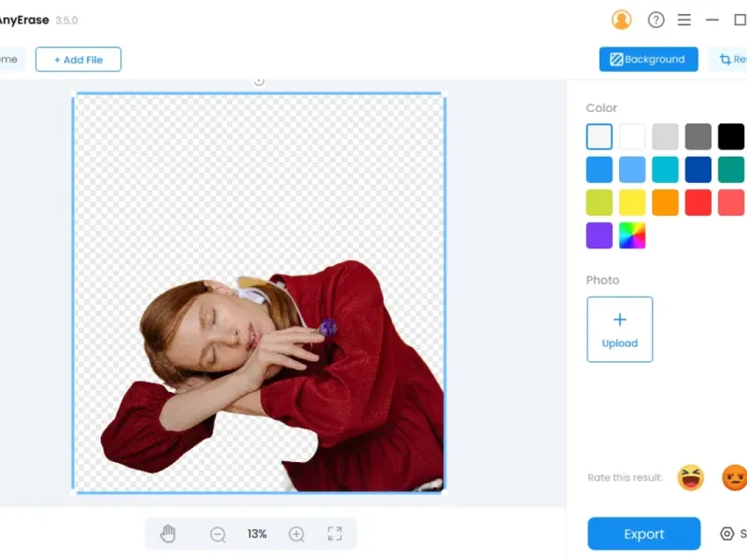The image size is (747, 560).
Task: Open the rainbow custom color picker
Action: pyautogui.click(x=632, y=235)
